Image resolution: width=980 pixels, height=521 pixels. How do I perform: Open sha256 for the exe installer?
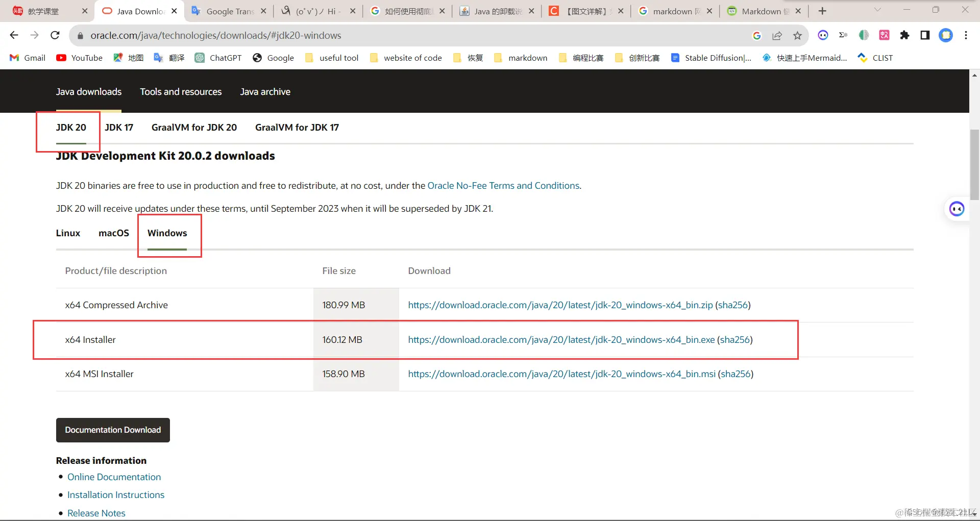pos(735,340)
